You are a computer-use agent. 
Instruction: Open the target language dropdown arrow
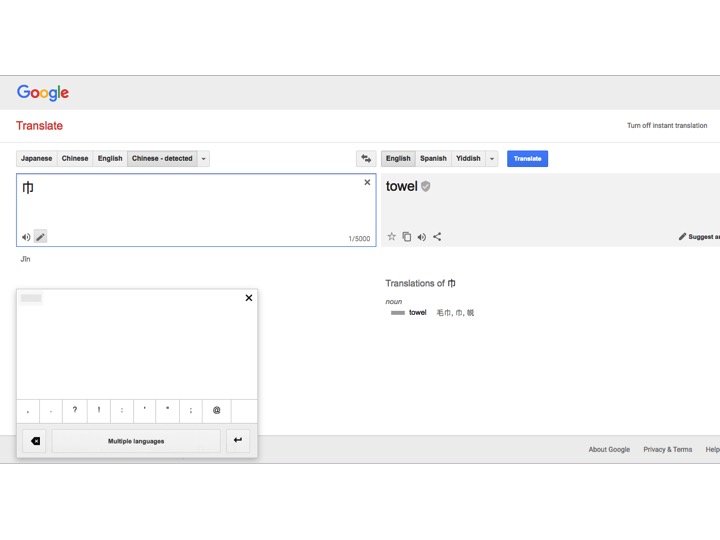[x=492, y=158]
